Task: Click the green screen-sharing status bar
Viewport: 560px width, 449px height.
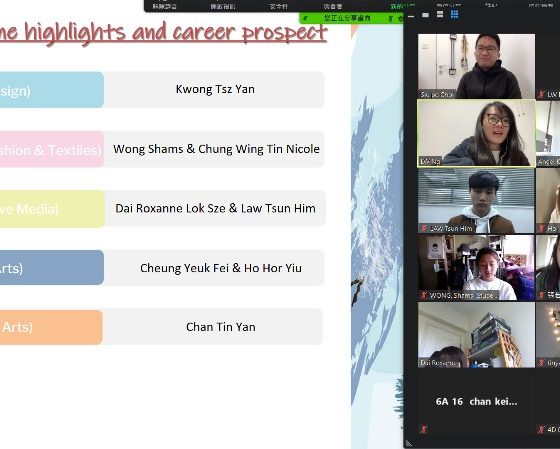Action: coord(351,18)
